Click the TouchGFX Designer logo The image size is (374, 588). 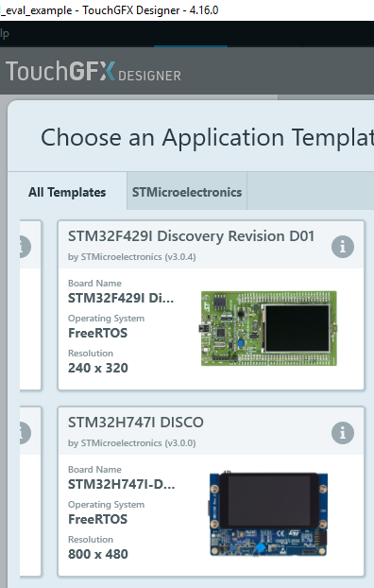93,71
